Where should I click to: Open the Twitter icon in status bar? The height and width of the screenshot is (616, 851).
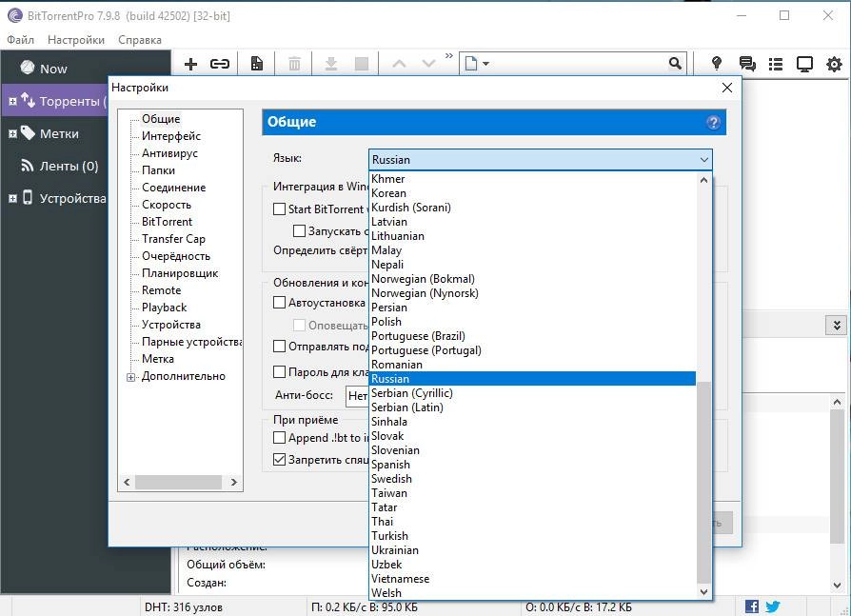pos(773,606)
